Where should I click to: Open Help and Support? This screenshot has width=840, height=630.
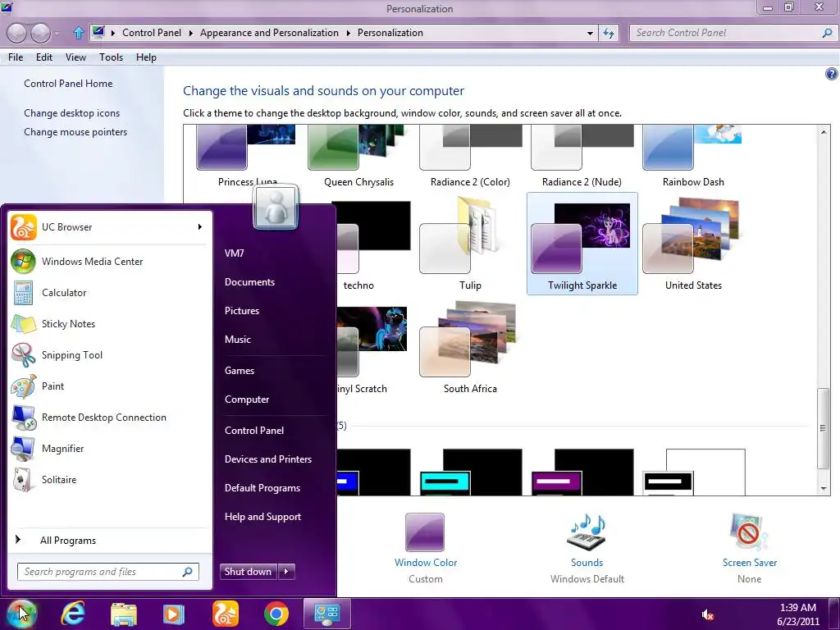pyautogui.click(x=262, y=517)
